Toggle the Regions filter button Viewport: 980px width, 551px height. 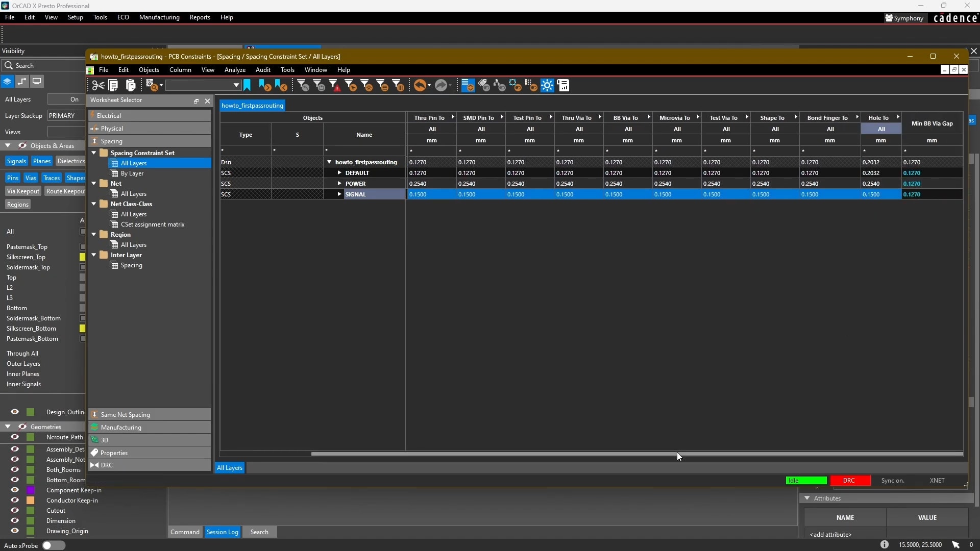[18, 205]
